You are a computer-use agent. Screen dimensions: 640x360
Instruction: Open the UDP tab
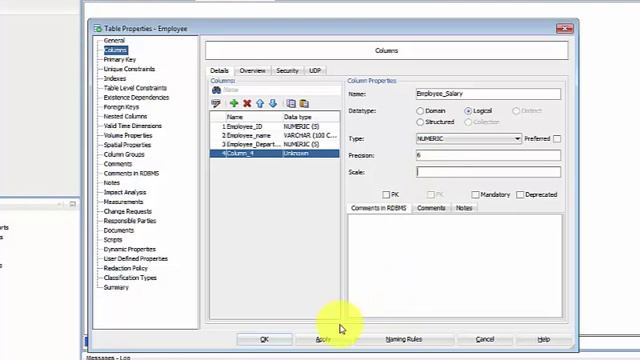pyautogui.click(x=315, y=71)
